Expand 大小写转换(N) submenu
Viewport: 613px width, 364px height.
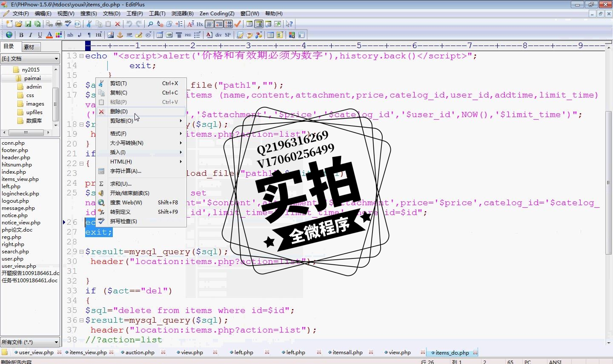pyautogui.click(x=142, y=143)
